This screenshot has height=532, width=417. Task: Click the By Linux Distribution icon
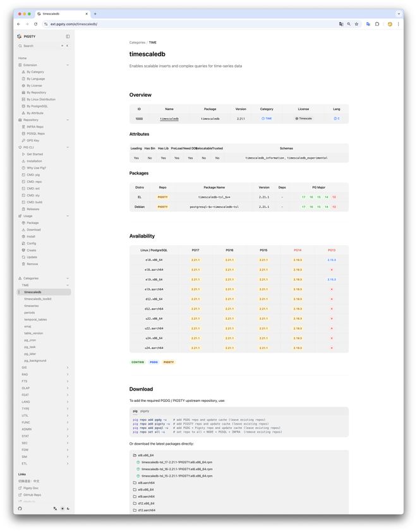point(23,99)
